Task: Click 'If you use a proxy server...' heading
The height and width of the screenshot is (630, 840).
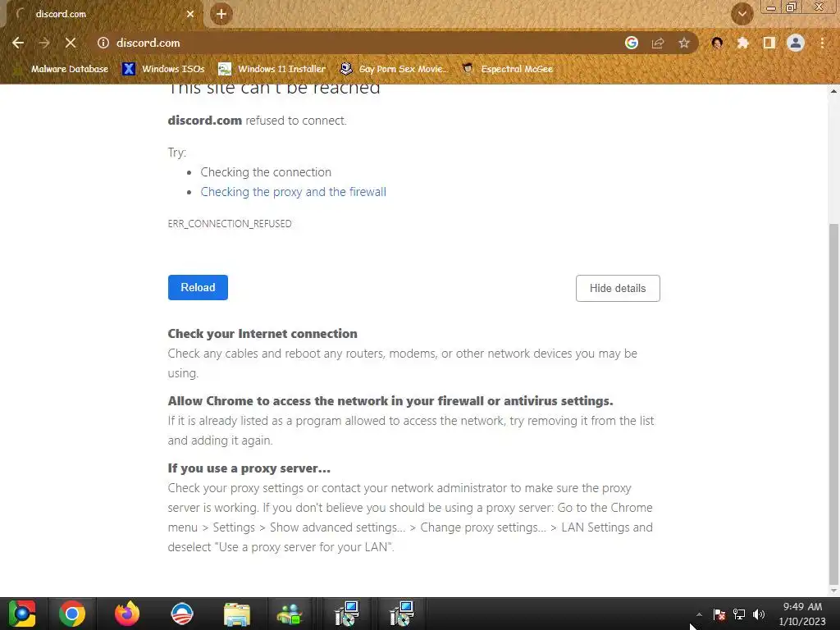Action: (x=249, y=468)
